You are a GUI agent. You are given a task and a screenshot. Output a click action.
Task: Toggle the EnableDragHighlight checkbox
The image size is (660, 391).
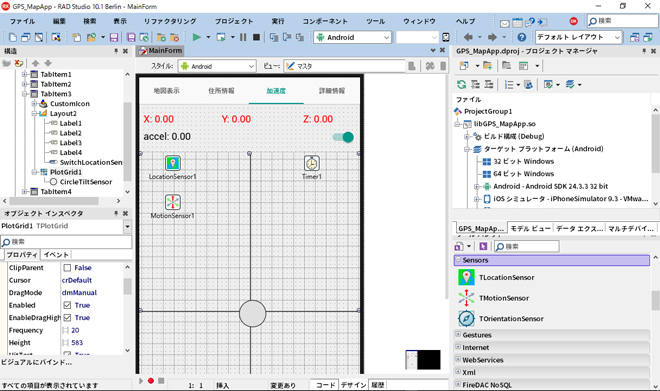pos(67,318)
